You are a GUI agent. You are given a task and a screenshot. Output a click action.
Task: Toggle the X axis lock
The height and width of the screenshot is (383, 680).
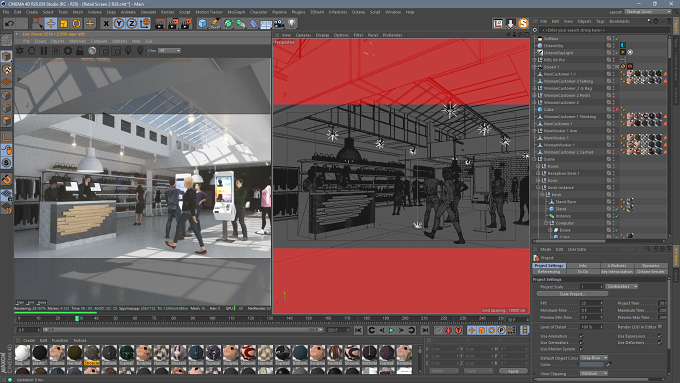click(x=106, y=23)
